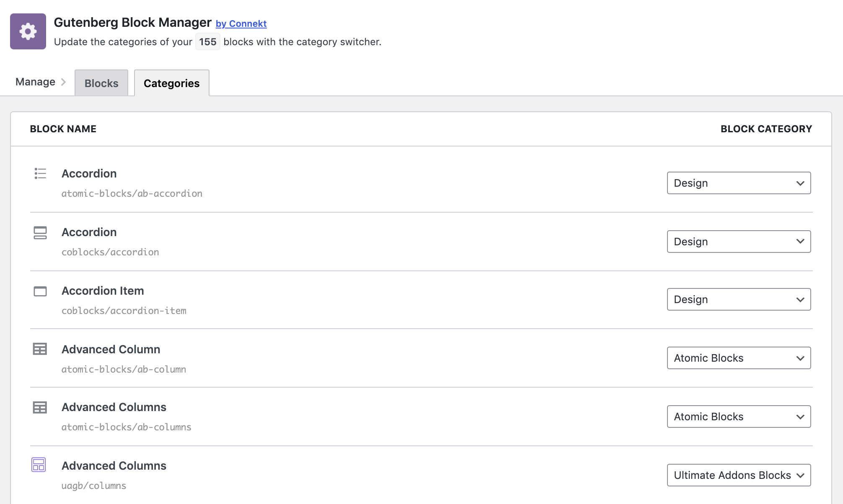This screenshot has height=504, width=843.
Task: Click the purple gear plugin icon
Action: 28,31
